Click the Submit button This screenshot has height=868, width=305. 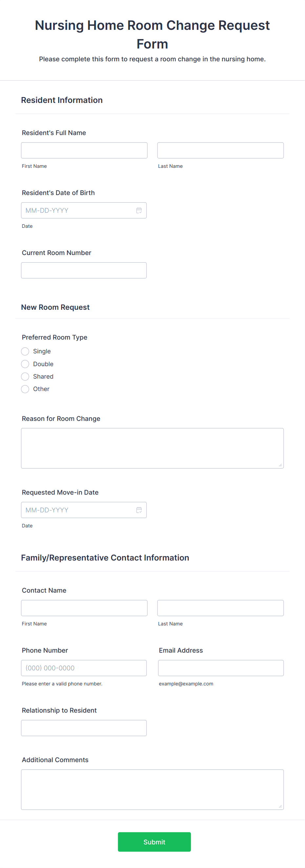click(154, 842)
